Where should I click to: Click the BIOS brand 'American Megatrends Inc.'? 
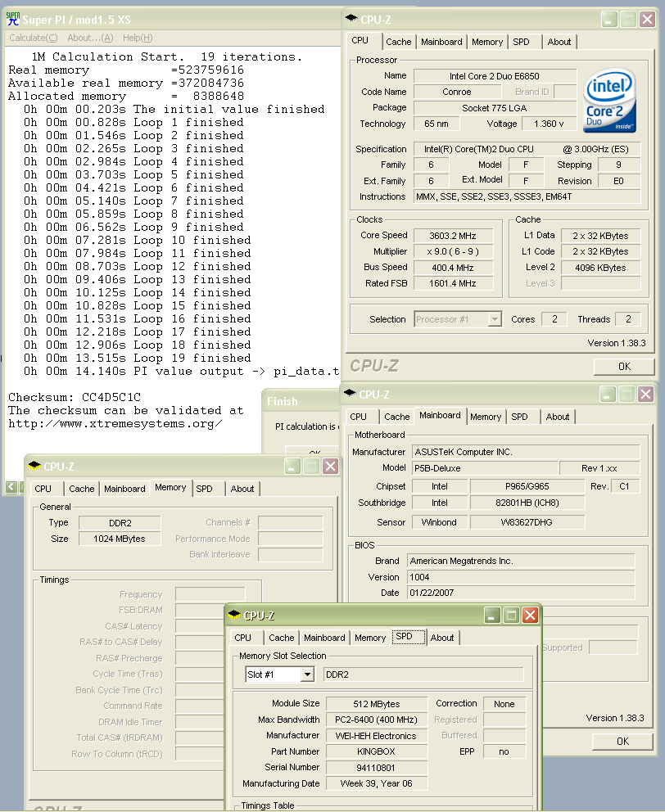coord(521,561)
